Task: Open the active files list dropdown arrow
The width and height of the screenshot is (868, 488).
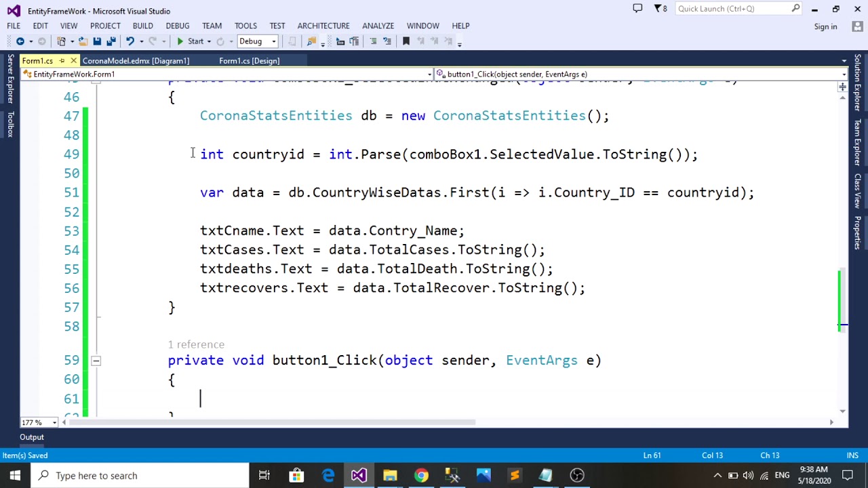Action: tap(844, 61)
